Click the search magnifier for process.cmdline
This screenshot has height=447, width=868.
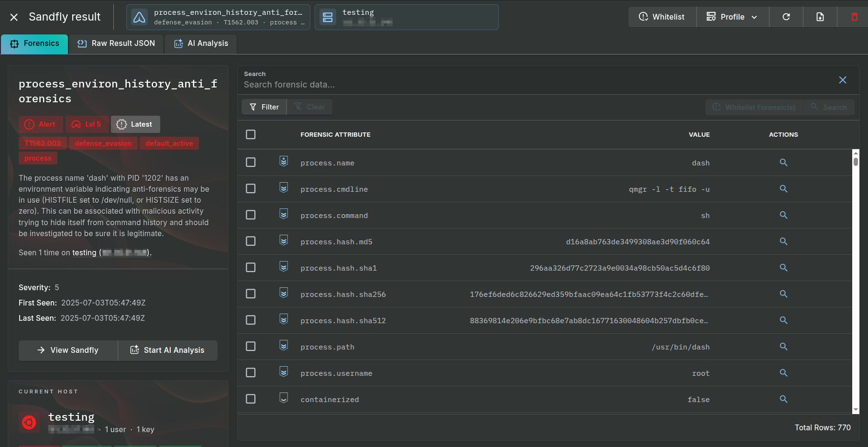click(x=783, y=189)
